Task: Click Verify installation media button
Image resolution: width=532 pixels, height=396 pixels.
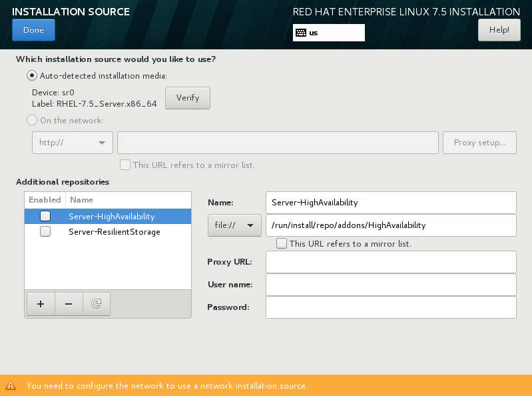Action: pyautogui.click(x=188, y=98)
